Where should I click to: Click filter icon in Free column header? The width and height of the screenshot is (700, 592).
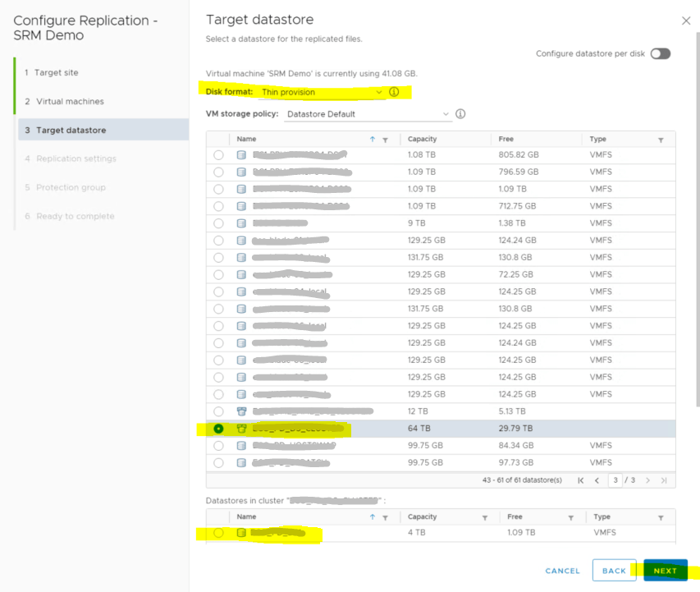pos(569,140)
